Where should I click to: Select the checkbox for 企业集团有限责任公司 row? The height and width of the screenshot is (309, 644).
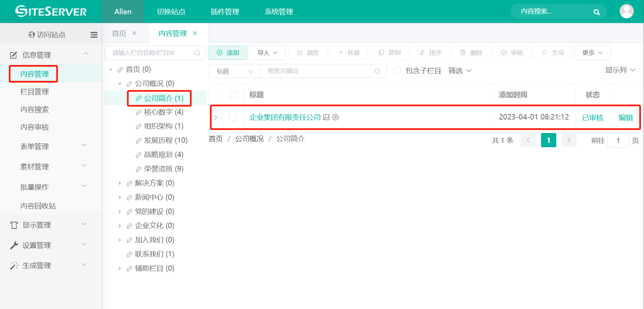(x=233, y=117)
